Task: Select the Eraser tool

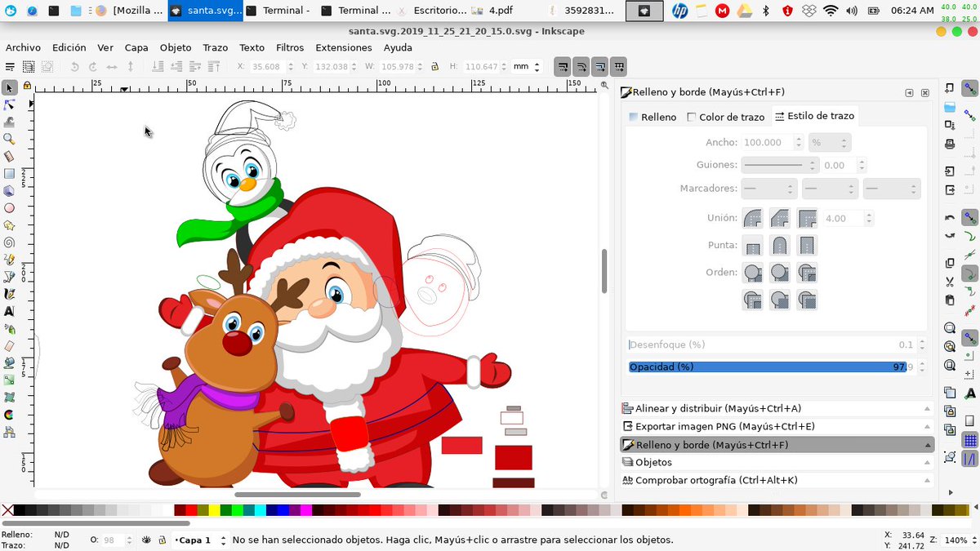Action: click(x=10, y=345)
